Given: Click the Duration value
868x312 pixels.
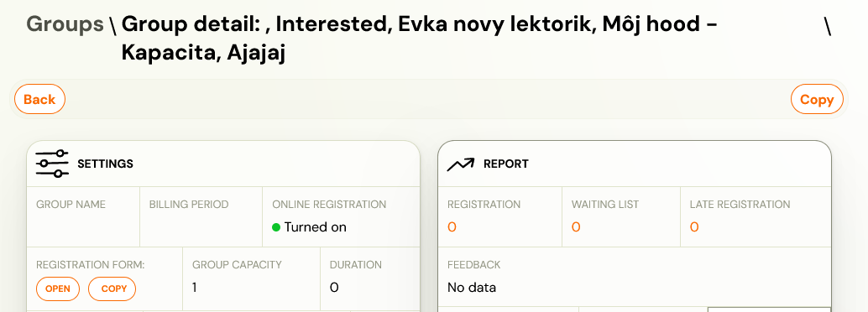Looking at the screenshot, I should pyautogui.click(x=334, y=288).
